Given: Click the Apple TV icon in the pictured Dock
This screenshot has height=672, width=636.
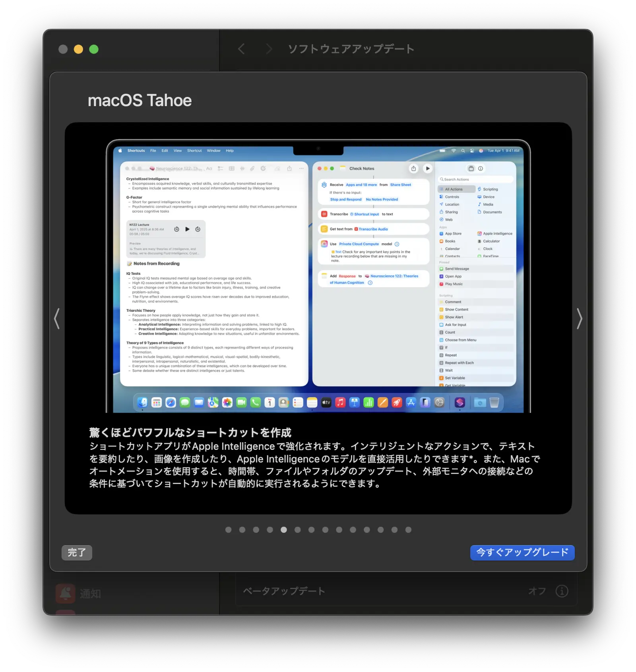Looking at the screenshot, I should (326, 403).
